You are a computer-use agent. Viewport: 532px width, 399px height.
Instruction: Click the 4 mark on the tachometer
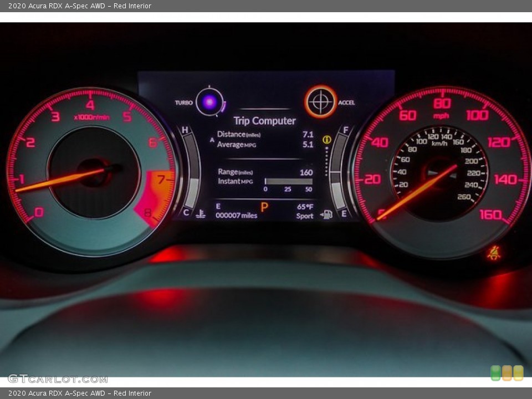pos(90,105)
